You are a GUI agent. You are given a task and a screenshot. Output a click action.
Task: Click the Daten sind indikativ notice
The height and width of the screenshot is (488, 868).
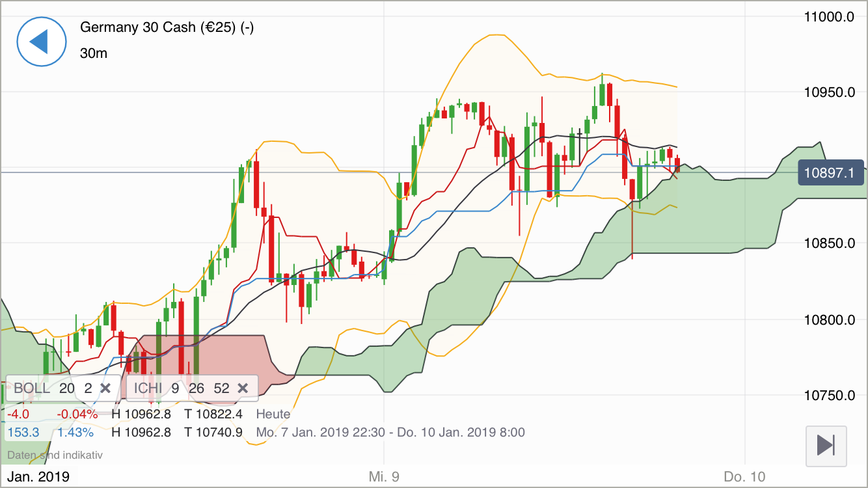[54, 455]
